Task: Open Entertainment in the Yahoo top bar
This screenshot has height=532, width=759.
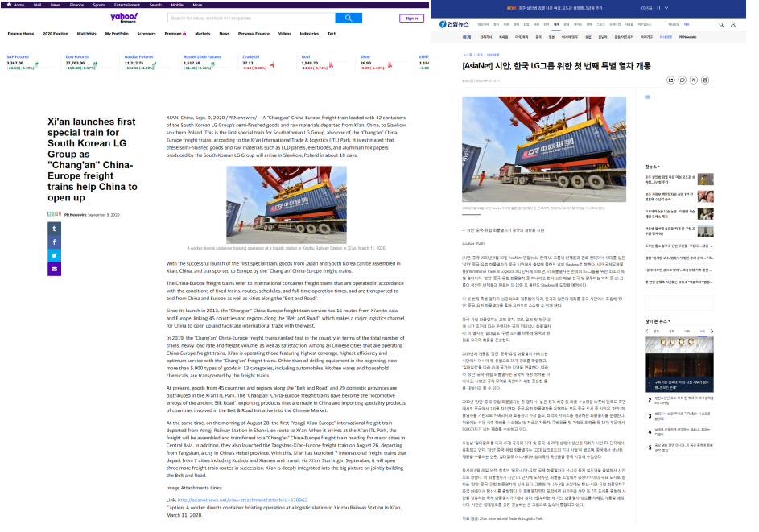Action: point(127,5)
